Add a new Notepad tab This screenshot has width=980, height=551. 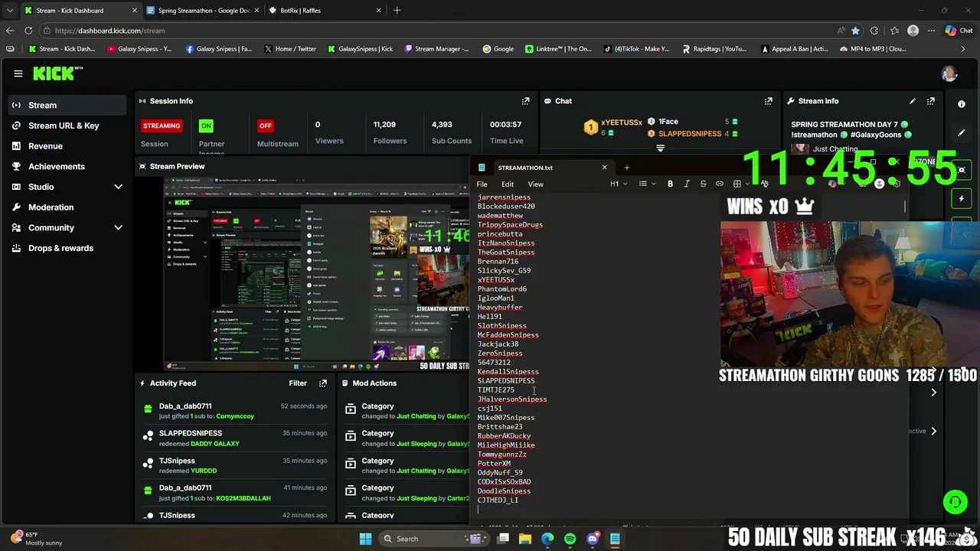click(626, 168)
